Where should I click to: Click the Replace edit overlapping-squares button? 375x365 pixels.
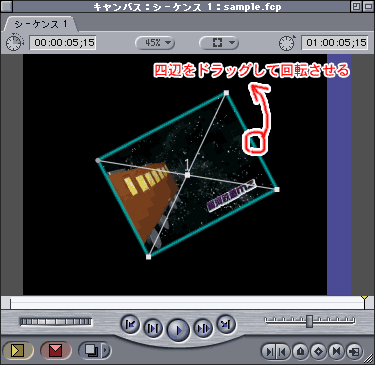pyautogui.click(x=91, y=350)
